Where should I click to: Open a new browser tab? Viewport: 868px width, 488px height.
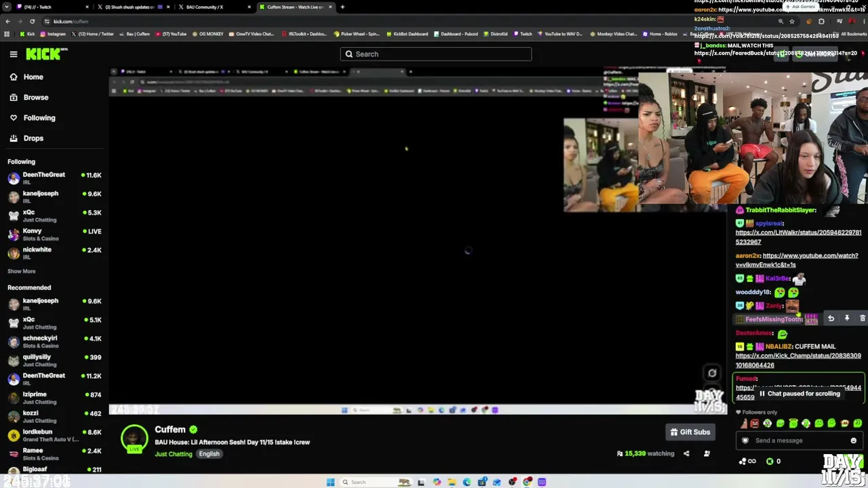(x=342, y=7)
